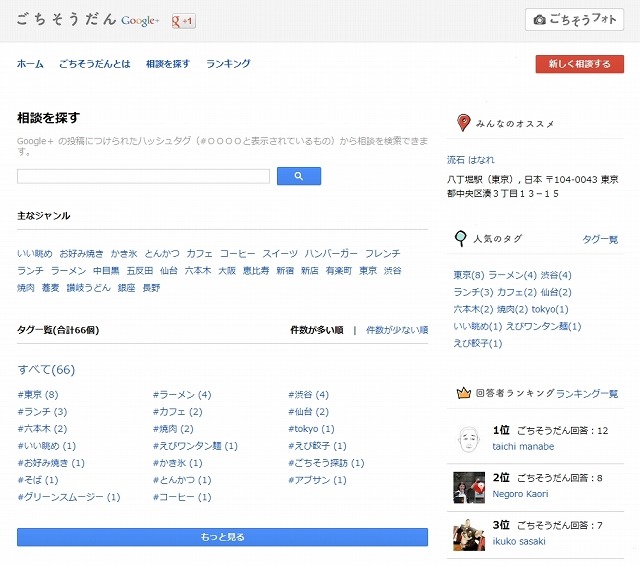Click the 新しく相談する red button

click(580, 64)
